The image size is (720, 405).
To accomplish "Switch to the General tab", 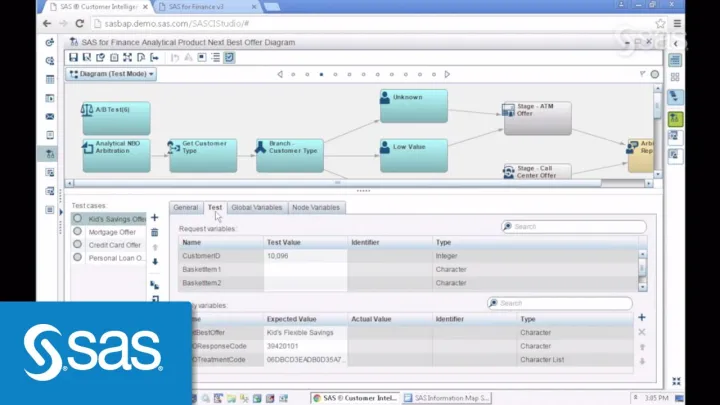I will tap(186, 208).
